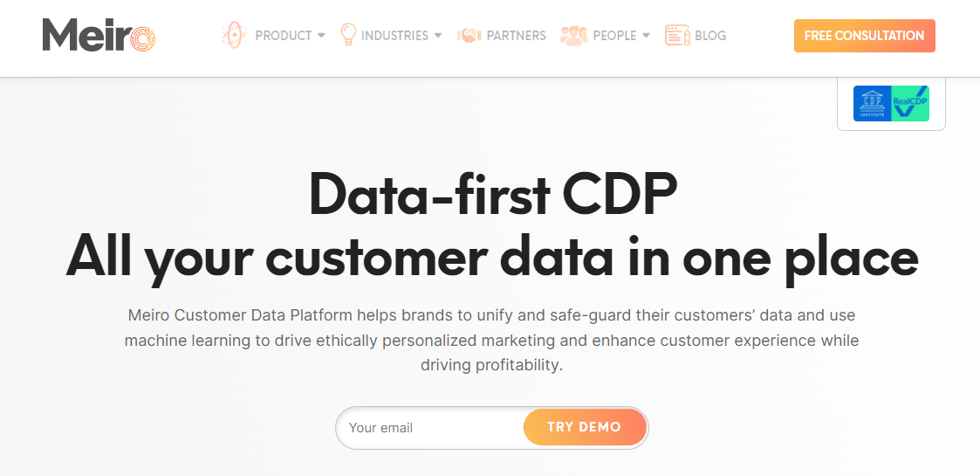Screen dimensions: 980x476
Task: Click the blog page icon
Action: click(x=677, y=35)
